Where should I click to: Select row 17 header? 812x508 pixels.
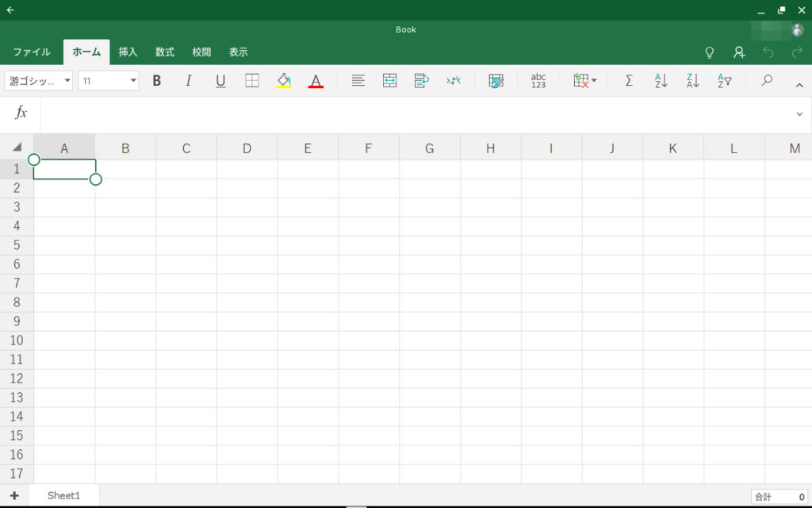17,473
